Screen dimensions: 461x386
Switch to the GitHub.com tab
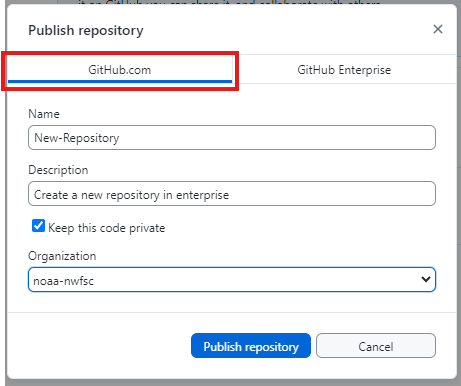tap(120, 69)
